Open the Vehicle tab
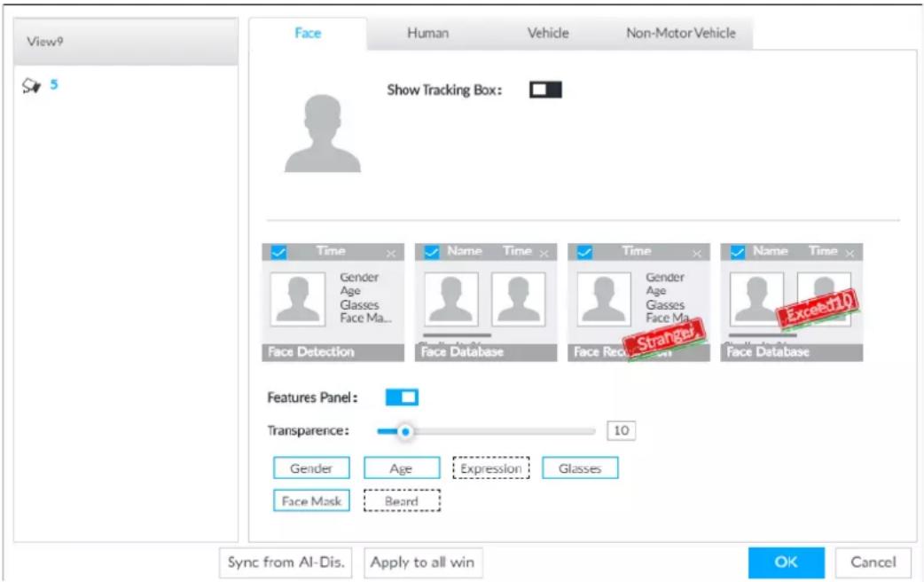Viewport: 924px width, 582px height. coord(548,33)
